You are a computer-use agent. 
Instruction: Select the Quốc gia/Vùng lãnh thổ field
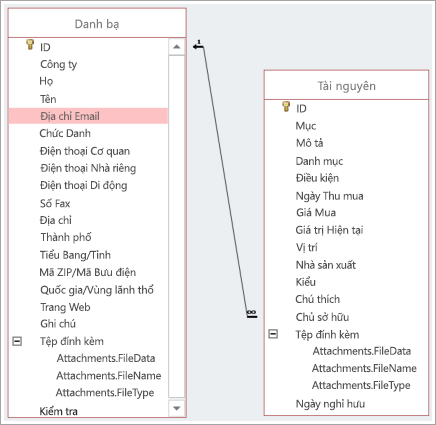click(x=97, y=290)
